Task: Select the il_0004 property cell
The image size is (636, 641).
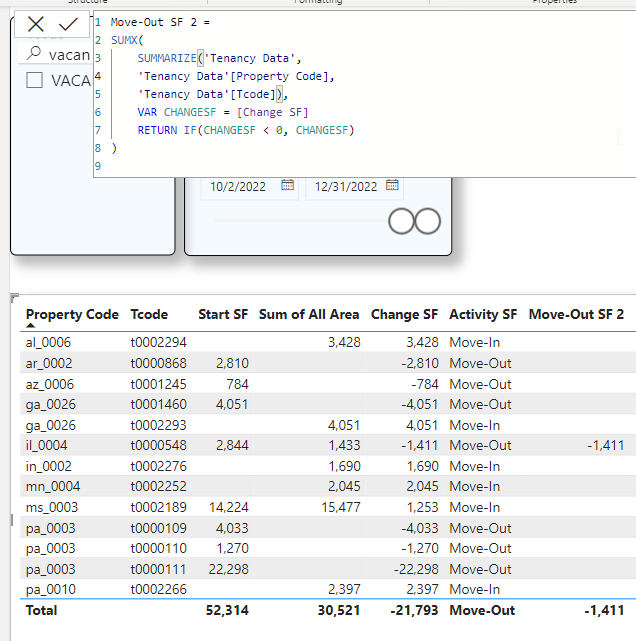Action: click(x=46, y=445)
